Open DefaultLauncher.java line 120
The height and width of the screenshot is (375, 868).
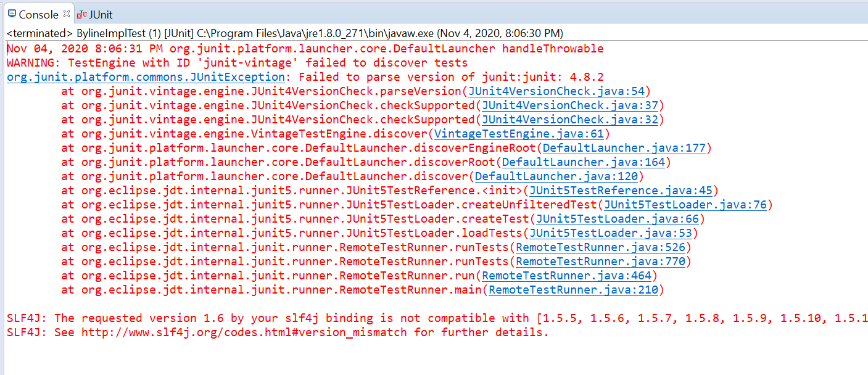tap(558, 176)
